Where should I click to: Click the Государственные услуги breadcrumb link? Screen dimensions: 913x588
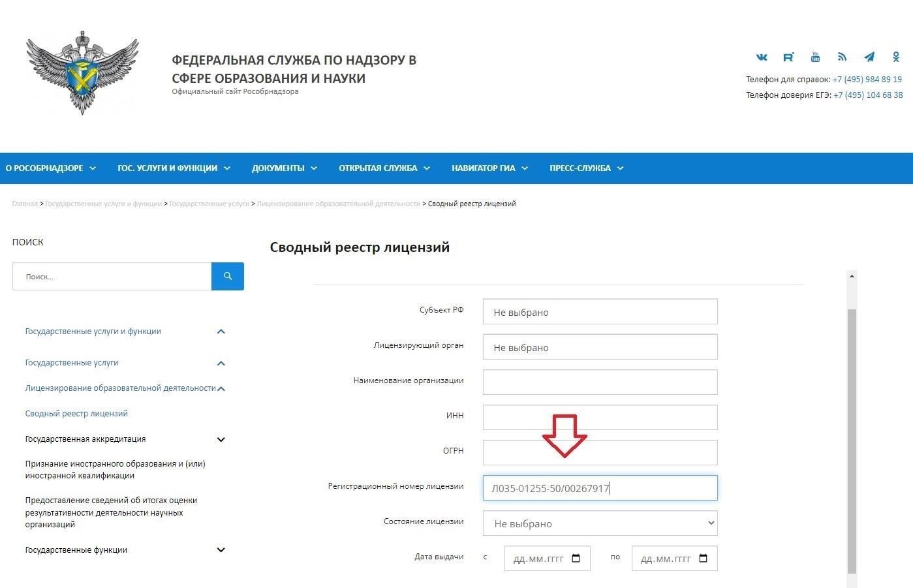(x=209, y=204)
